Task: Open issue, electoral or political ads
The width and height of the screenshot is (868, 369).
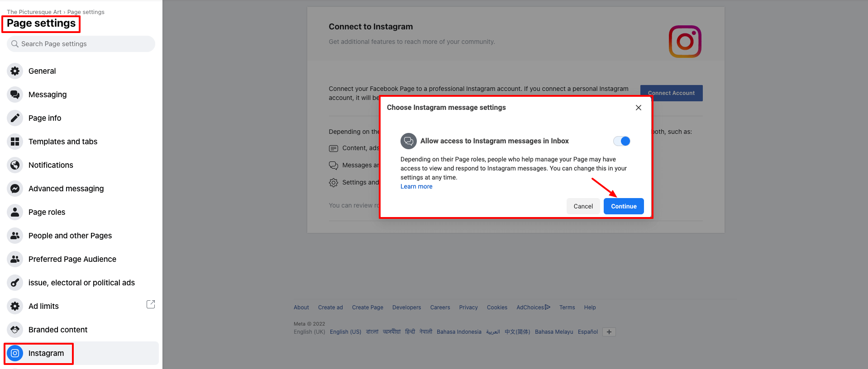Action: 81,283
